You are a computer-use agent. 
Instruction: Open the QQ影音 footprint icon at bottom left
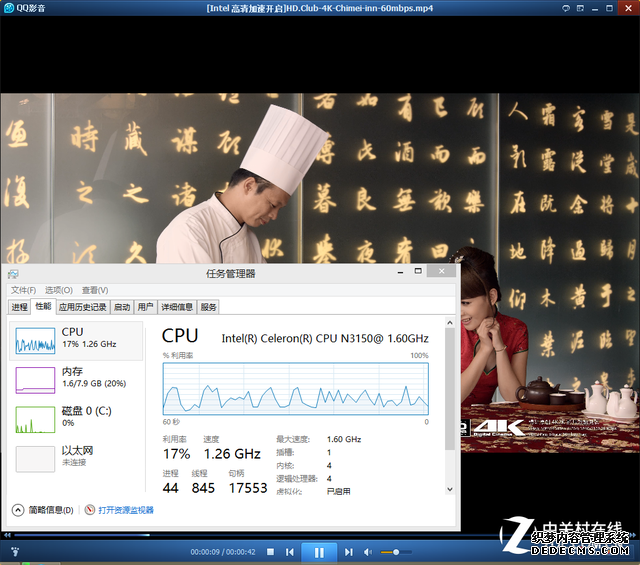click(15, 552)
